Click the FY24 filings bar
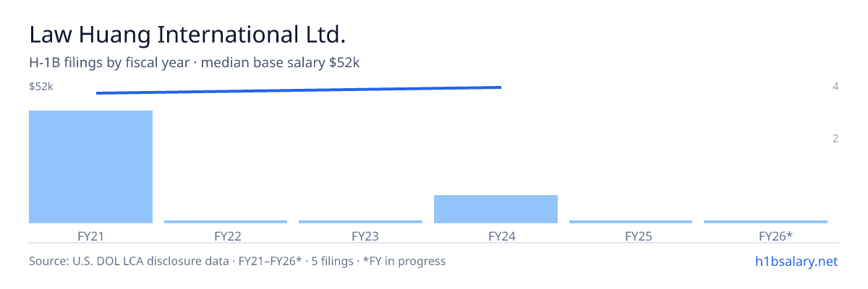The image size is (868, 289). [x=495, y=209]
